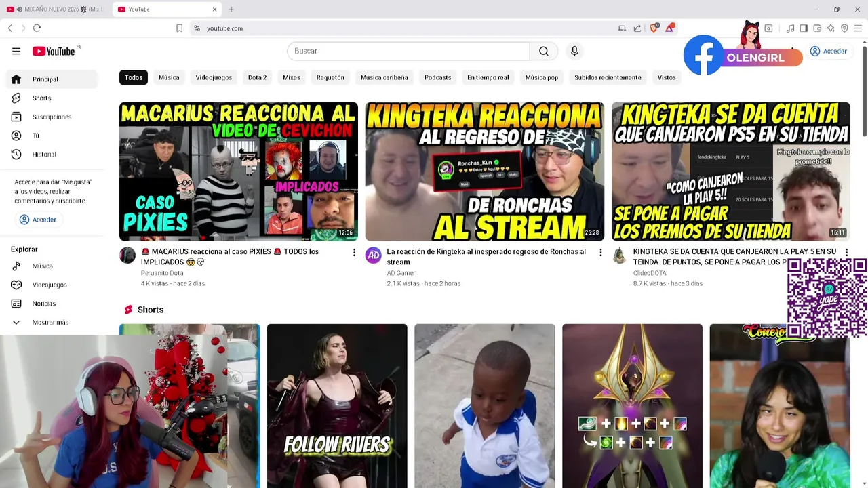Open the VPN shield icon
Viewport: 868px width, 488px height.
844,28
